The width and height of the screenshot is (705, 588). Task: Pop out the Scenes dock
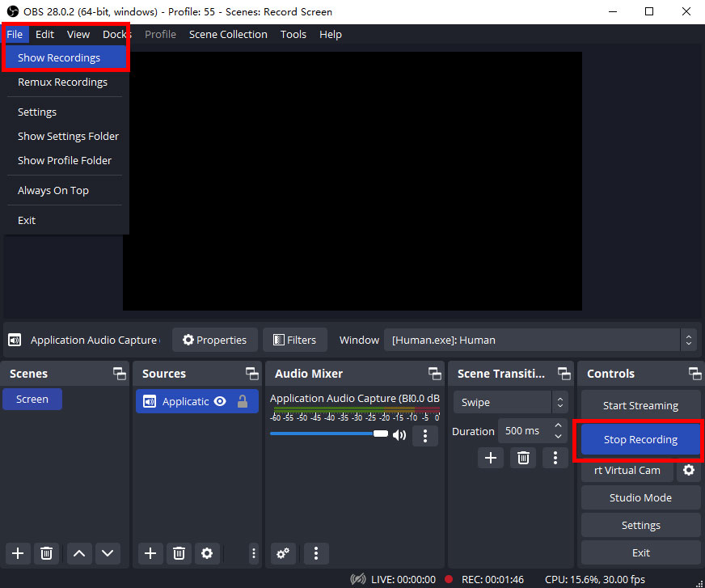[119, 374]
